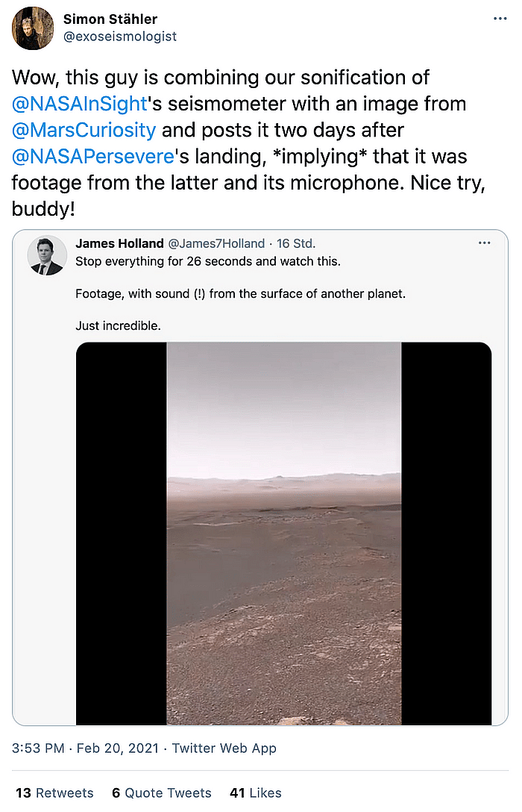The image size is (522, 812).
Task: Open the @NASAInSight mention link
Action: [x=80, y=104]
